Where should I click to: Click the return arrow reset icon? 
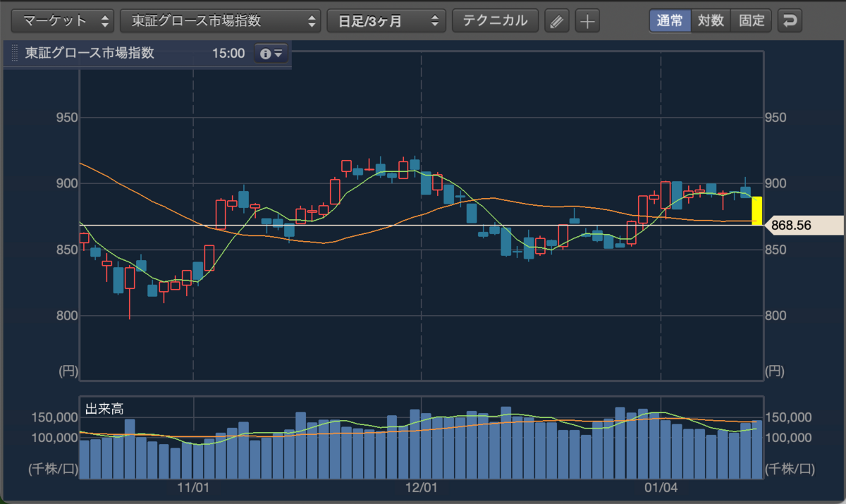tap(790, 20)
